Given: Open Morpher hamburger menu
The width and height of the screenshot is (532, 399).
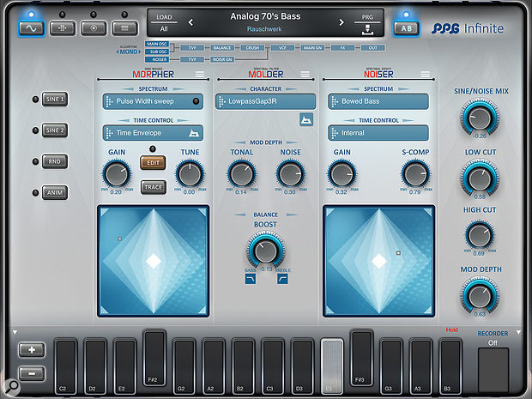Looking at the screenshot, I should click(x=200, y=74).
